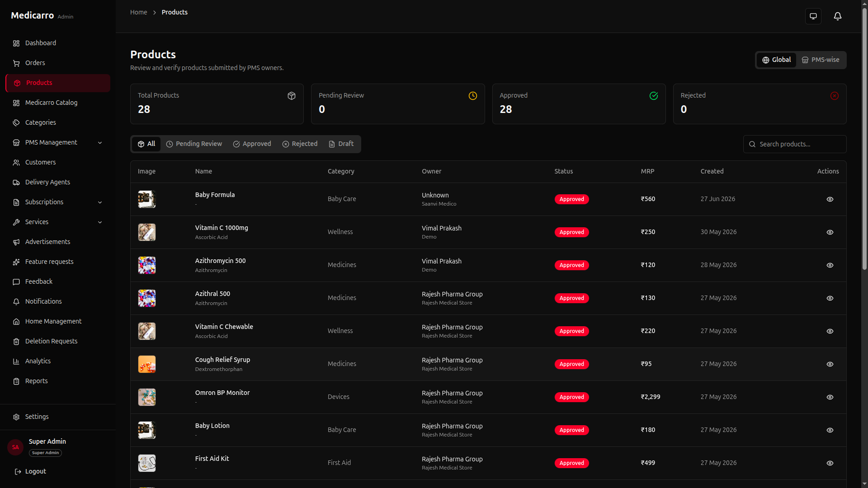Screen dimensions: 868x488
Task: Open the notification bell in top bar
Action: pos(838,16)
